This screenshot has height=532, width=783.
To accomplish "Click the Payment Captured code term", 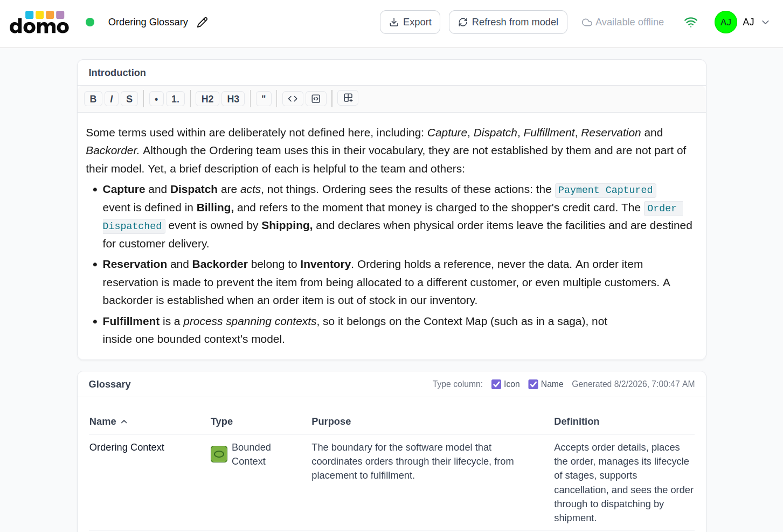I will pyautogui.click(x=605, y=190).
